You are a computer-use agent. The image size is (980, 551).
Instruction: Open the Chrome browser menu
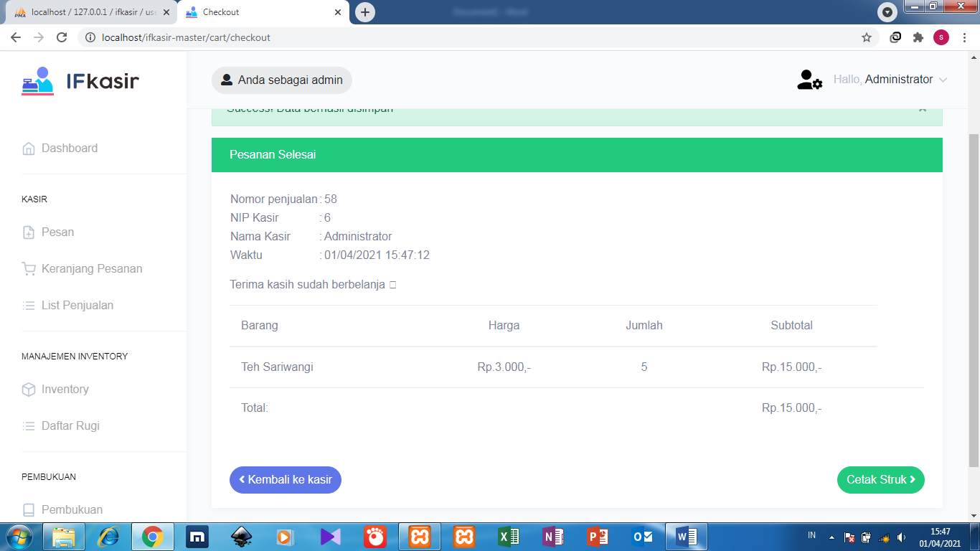965,37
